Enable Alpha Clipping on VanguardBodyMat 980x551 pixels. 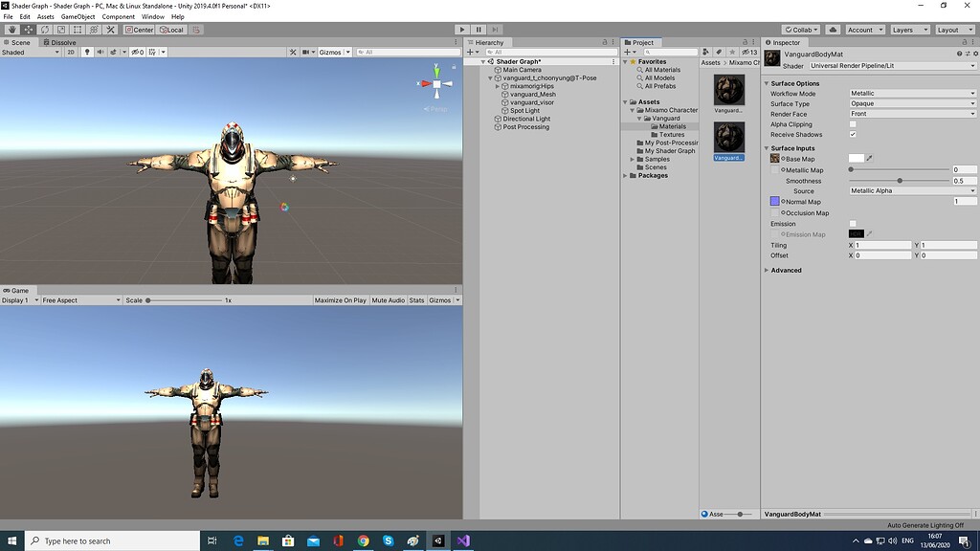(854, 124)
